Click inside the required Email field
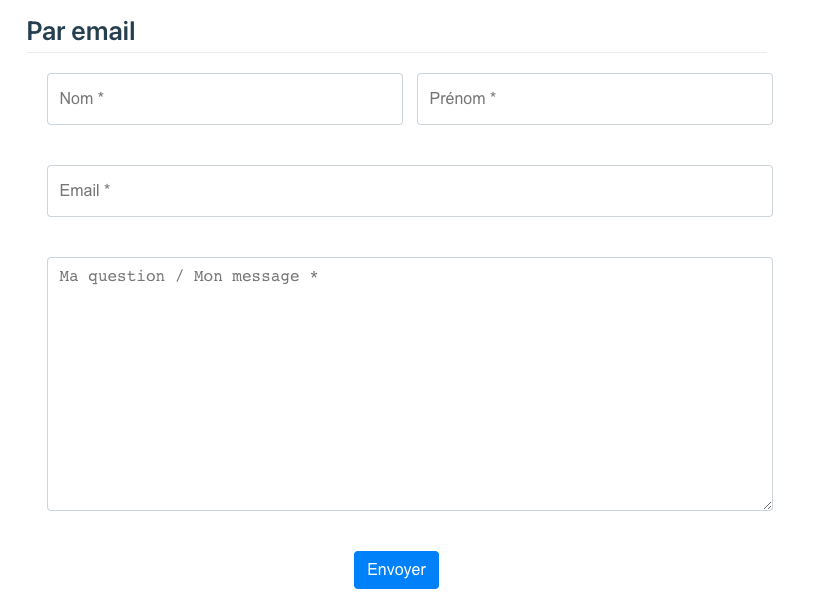Viewport: 824px width, 607px height. click(x=409, y=191)
